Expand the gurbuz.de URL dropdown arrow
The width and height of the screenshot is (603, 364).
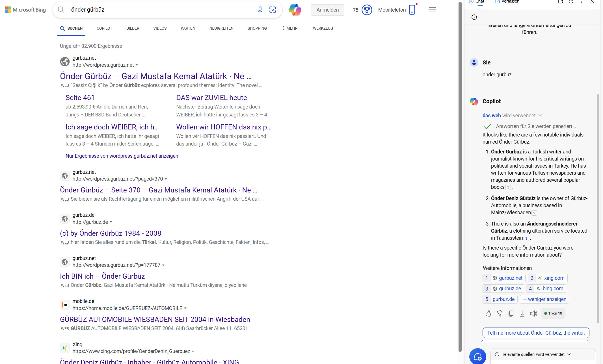coord(111,222)
